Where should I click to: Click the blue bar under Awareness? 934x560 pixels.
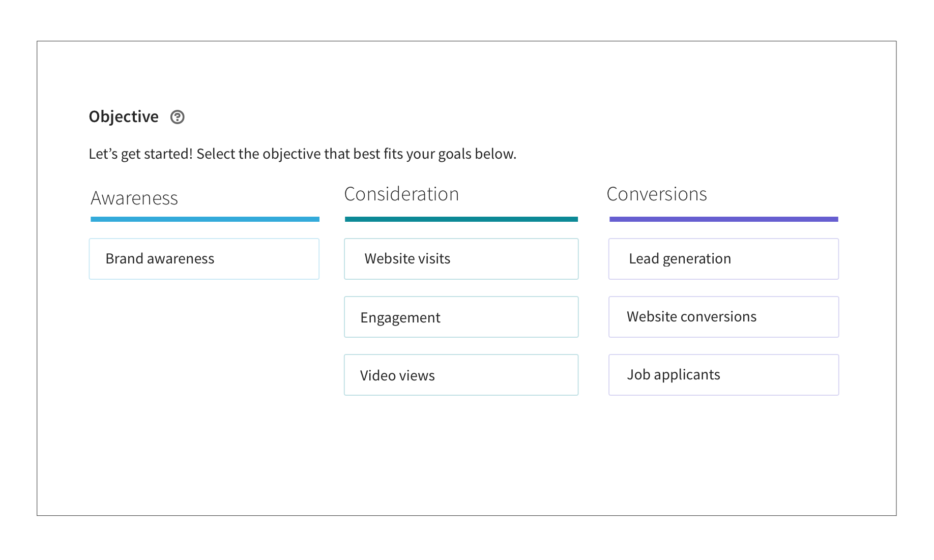point(204,218)
